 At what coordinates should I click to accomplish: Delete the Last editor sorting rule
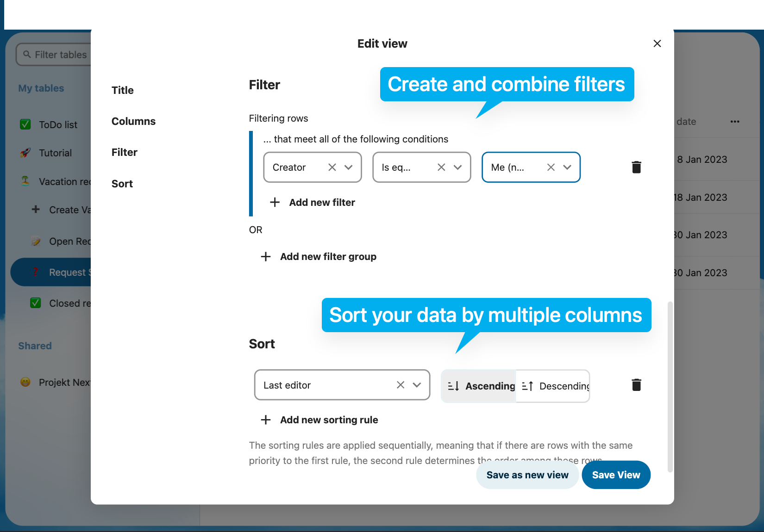[x=636, y=385]
